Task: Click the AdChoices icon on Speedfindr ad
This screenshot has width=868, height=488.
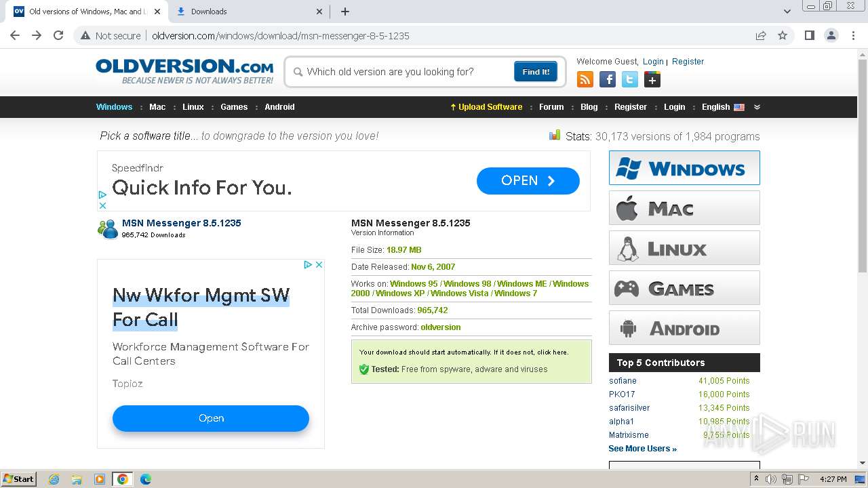Action: point(102,195)
